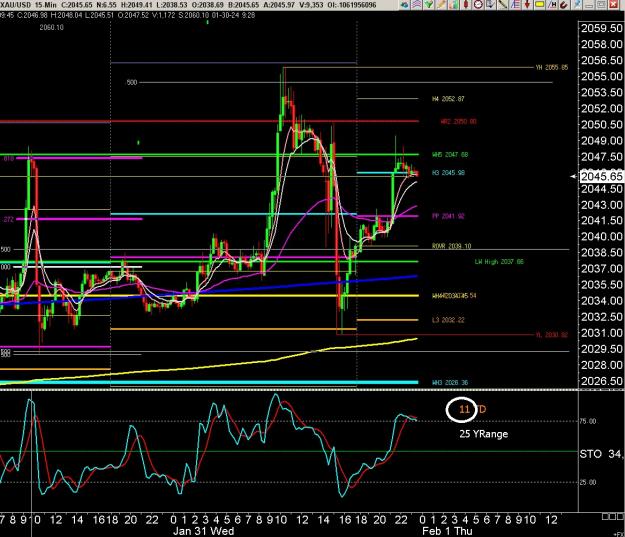Click the 2059.50 price axis value

click(601, 28)
